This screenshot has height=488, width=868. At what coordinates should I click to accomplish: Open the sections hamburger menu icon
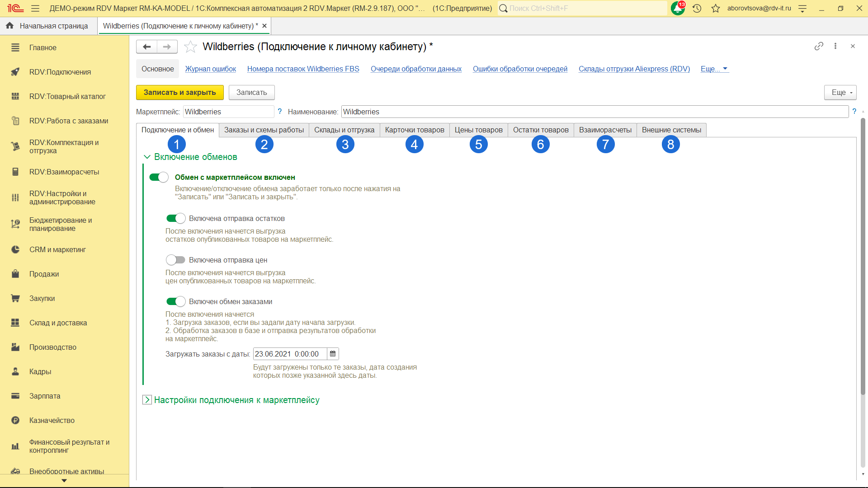[35, 8]
